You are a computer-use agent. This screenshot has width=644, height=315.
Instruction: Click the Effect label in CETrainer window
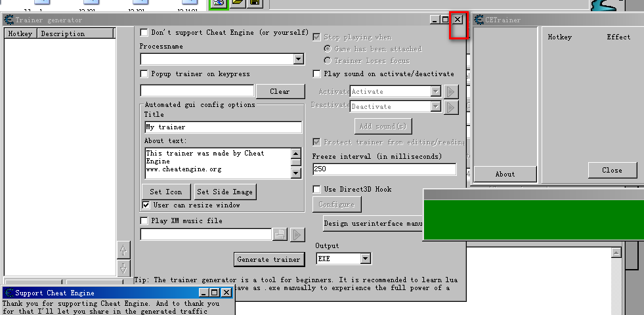pos(618,37)
